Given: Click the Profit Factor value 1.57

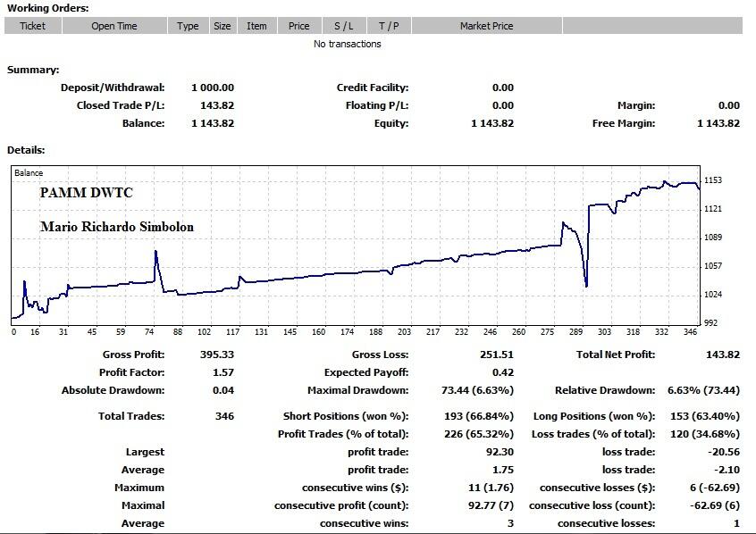Looking at the screenshot, I should tap(223, 372).
